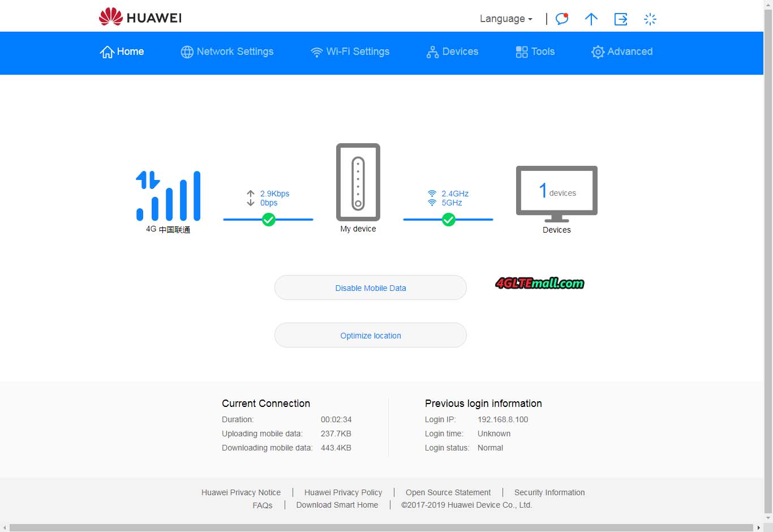Click the My device router icon
Viewport: 773px width, 532px height.
[358, 182]
